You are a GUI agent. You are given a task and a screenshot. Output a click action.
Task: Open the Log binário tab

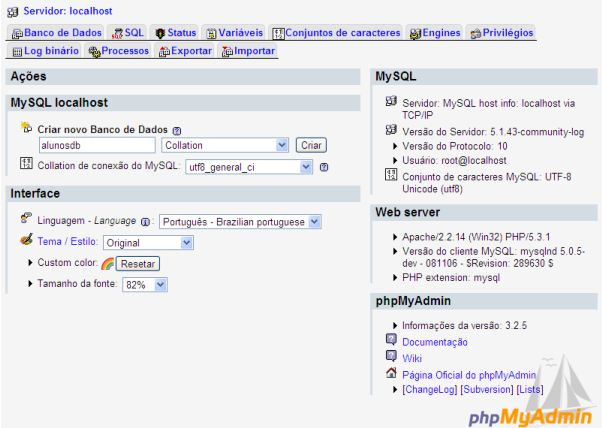pyautogui.click(x=45, y=51)
